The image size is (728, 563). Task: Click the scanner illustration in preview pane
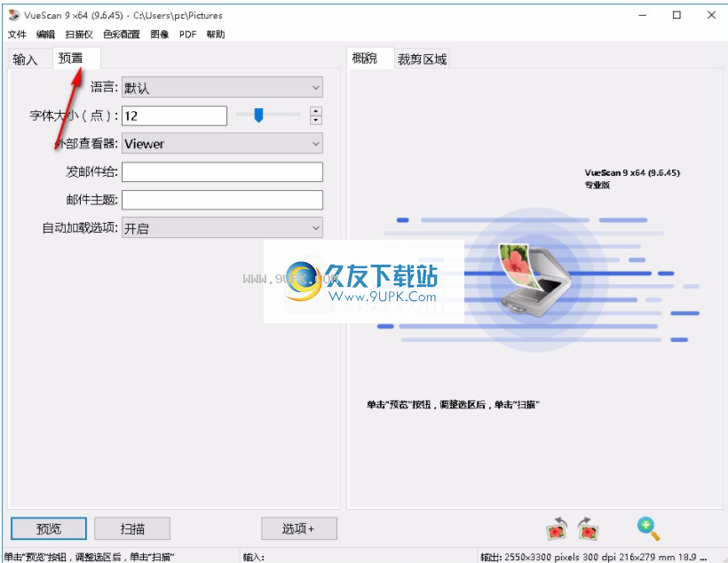click(534, 280)
